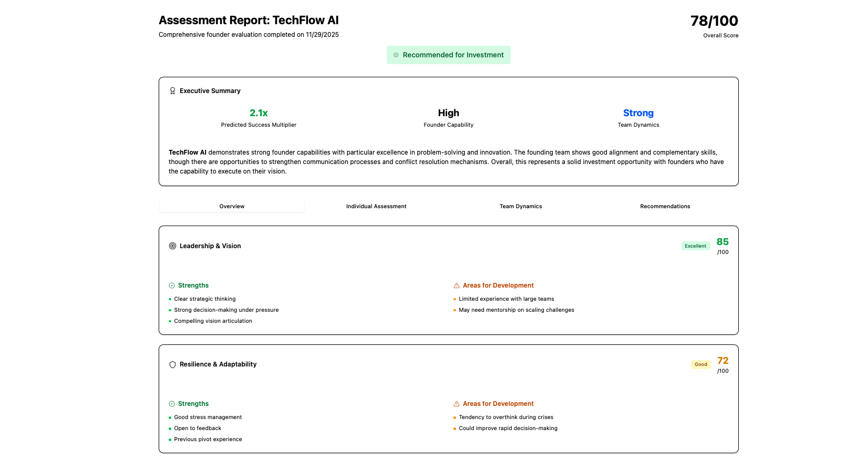Click the Team Dynamics label under Strong
The image size is (868, 459).
(638, 125)
